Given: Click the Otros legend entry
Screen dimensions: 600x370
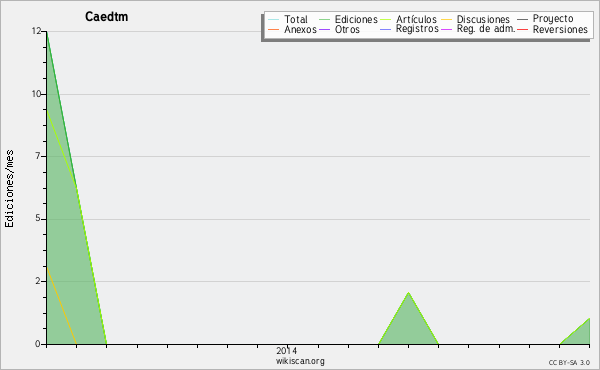Looking at the screenshot, I should [x=347, y=29].
